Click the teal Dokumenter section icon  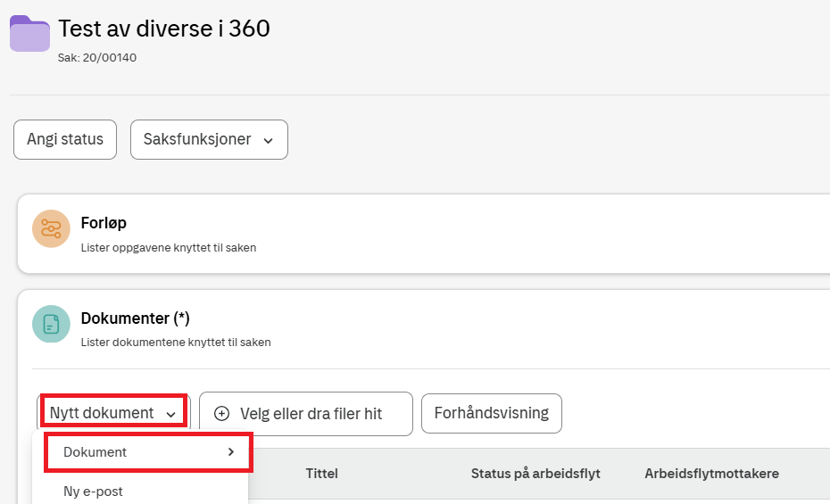coord(51,324)
